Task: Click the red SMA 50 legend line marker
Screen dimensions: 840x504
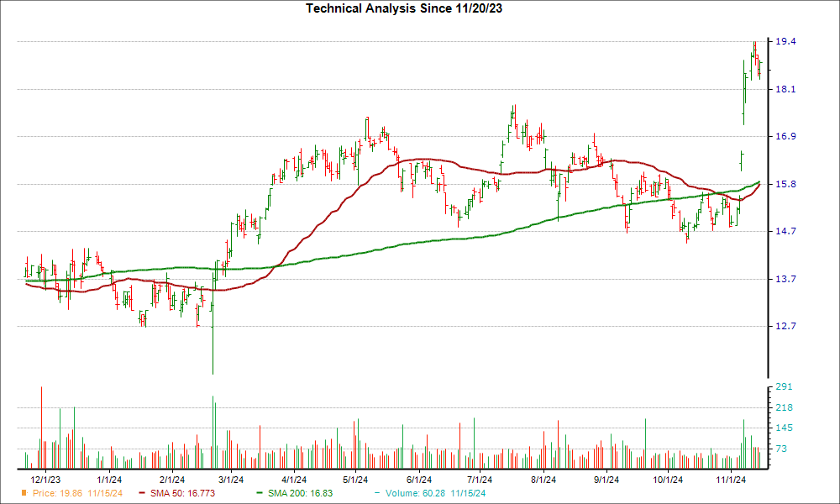Action: [142, 493]
